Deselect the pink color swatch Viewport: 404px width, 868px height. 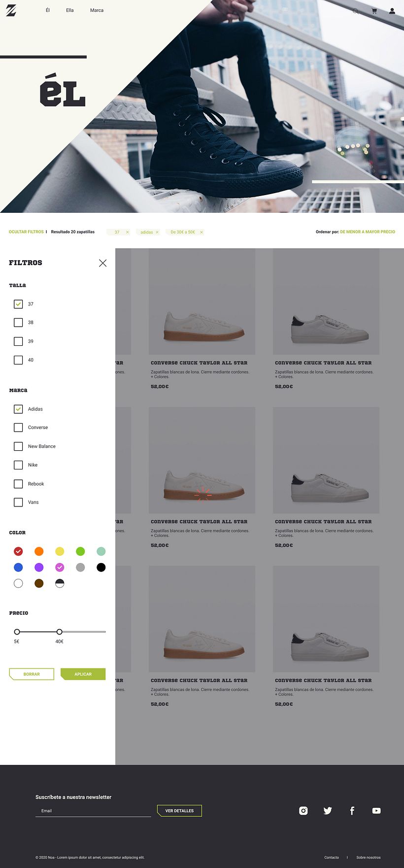tap(60, 568)
